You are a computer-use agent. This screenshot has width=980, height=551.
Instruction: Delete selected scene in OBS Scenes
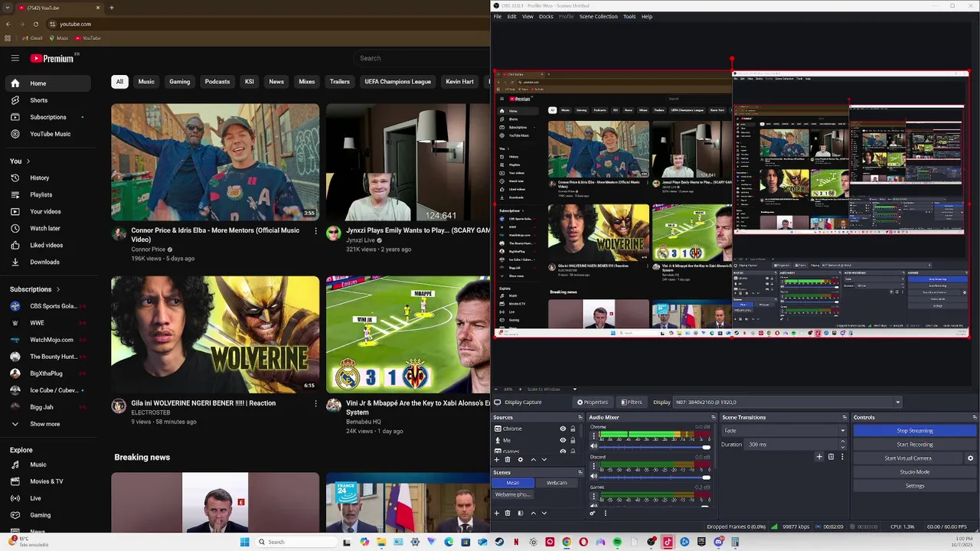click(507, 513)
